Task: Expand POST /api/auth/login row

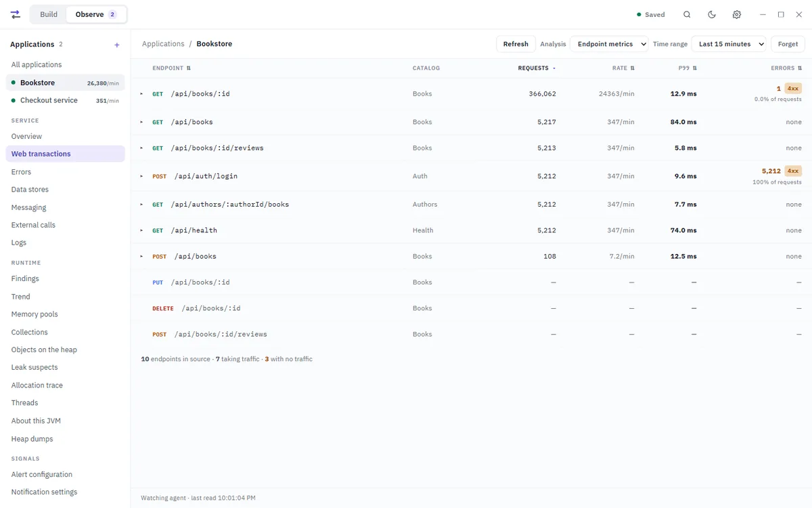Action: pos(141,176)
